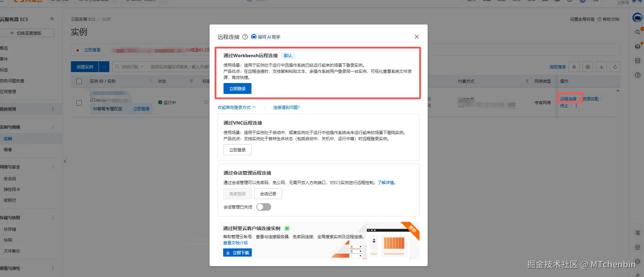Ask the AI assistant via 询问 AI 助手
This screenshot has height=277, width=644.
click(266, 37)
